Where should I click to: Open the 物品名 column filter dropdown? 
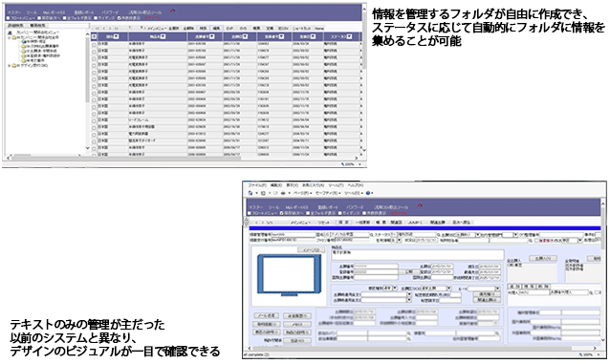(163, 37)
